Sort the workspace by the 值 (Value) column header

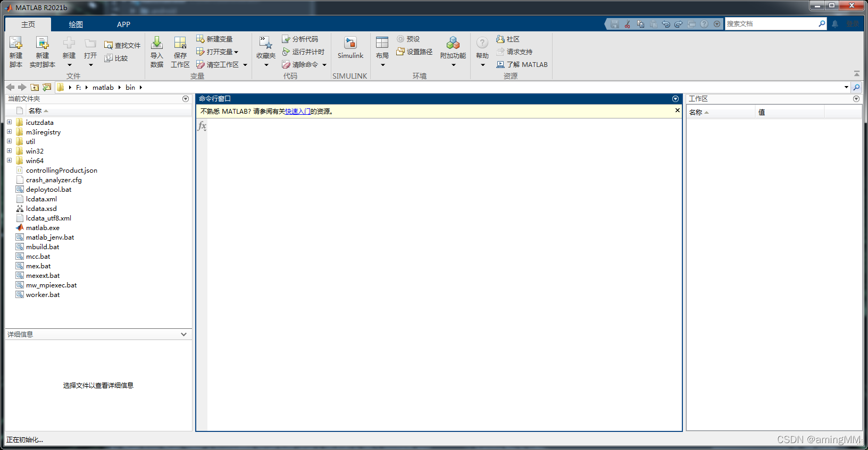coord(789,112)
